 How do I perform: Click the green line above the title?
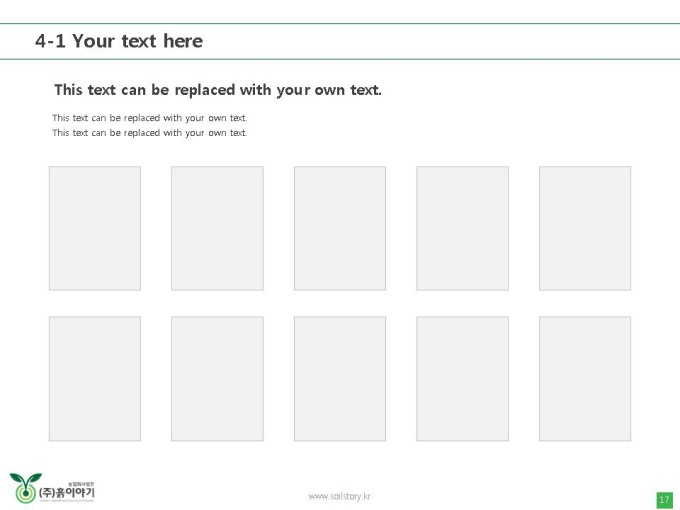point(340,23)
